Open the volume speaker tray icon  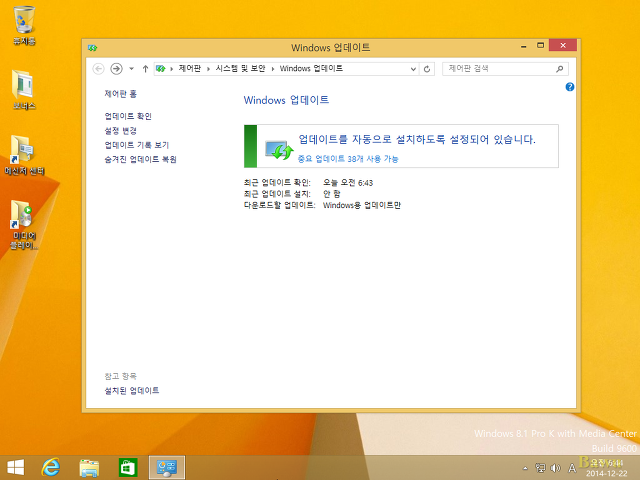coord(556,468)
